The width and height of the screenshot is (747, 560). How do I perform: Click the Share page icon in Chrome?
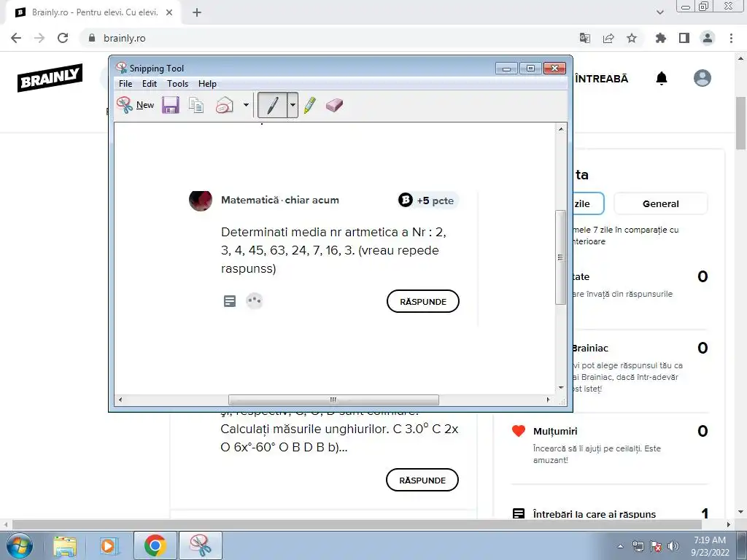tap(608, 38)
